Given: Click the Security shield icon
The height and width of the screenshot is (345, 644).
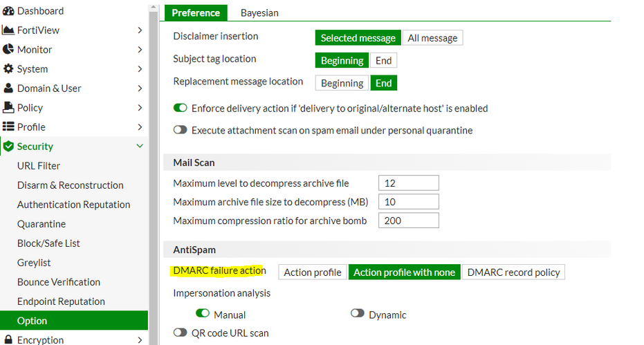Looking at the screenshot, I should point(8,147).
